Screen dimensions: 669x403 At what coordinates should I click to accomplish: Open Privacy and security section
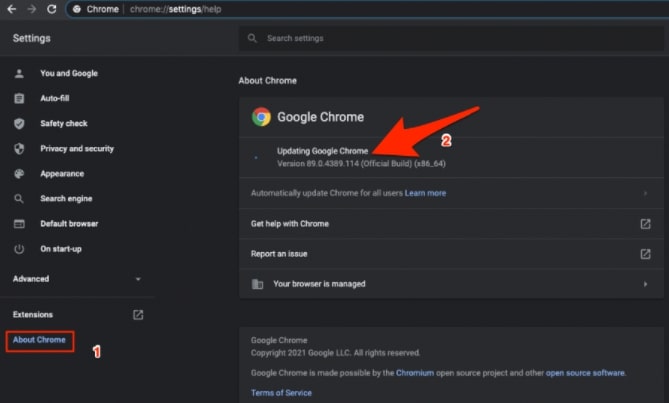click(x=77, y=149)
